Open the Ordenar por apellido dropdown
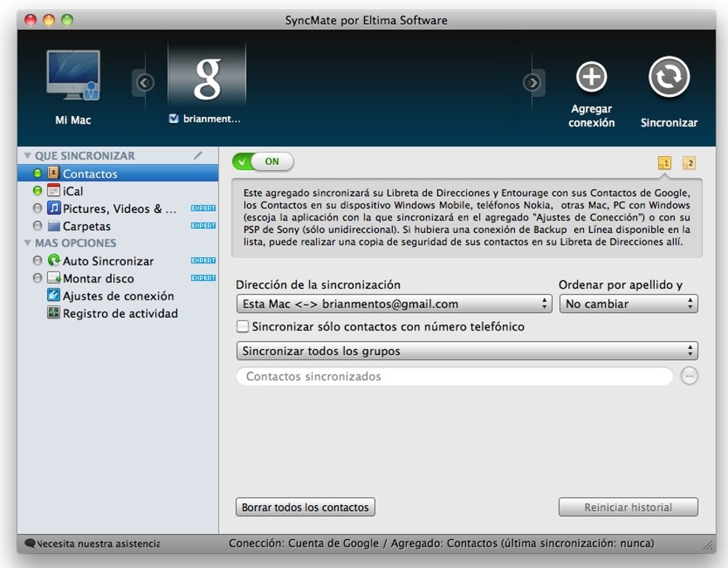 pos(629,304)
